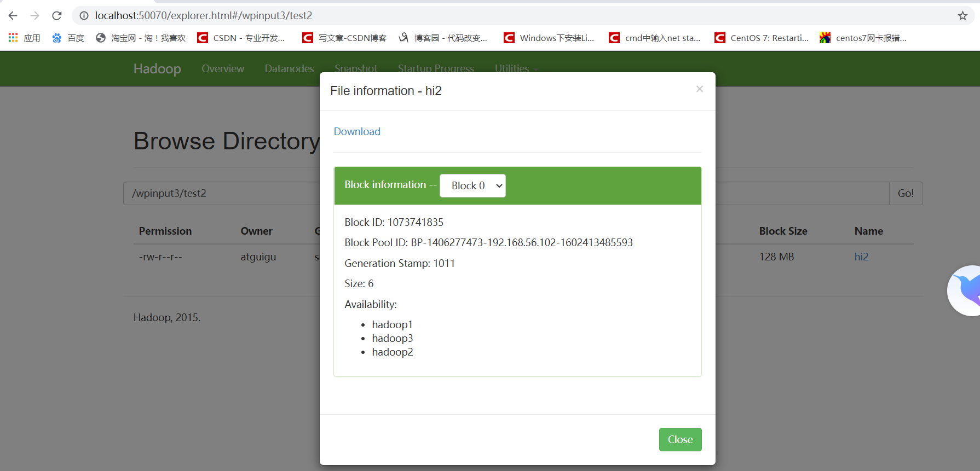Click the Name column header
Viewport: 980px width, 471px height.
(868, 231)
